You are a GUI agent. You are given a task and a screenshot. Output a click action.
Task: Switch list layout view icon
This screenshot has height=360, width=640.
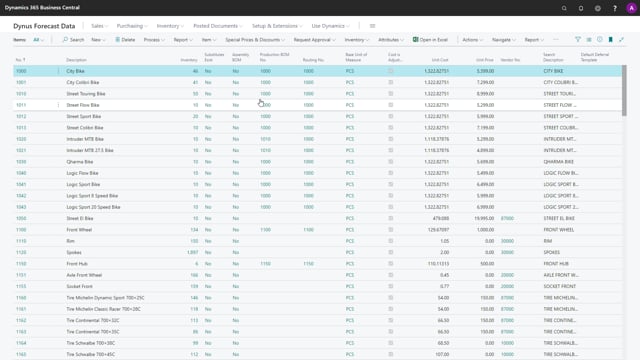589,40
